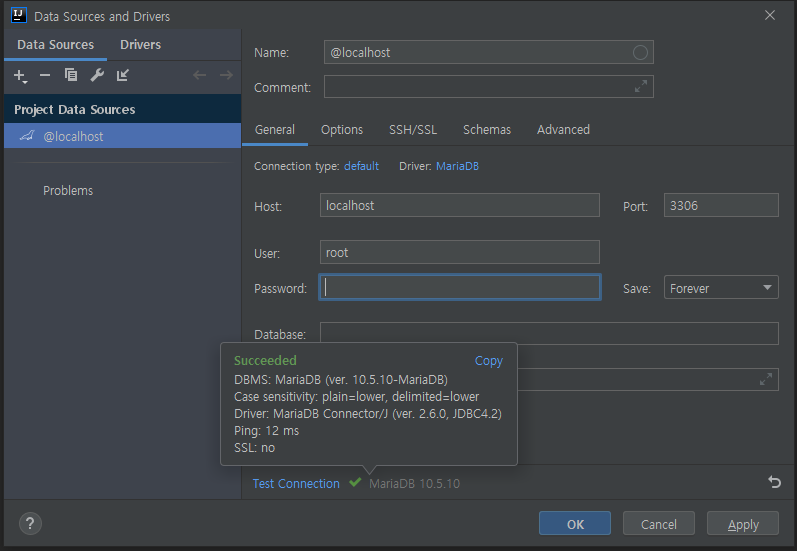Open the General tab
This screenshot has height=551, width=797.
pyautogui.click(x=274, y=130)
